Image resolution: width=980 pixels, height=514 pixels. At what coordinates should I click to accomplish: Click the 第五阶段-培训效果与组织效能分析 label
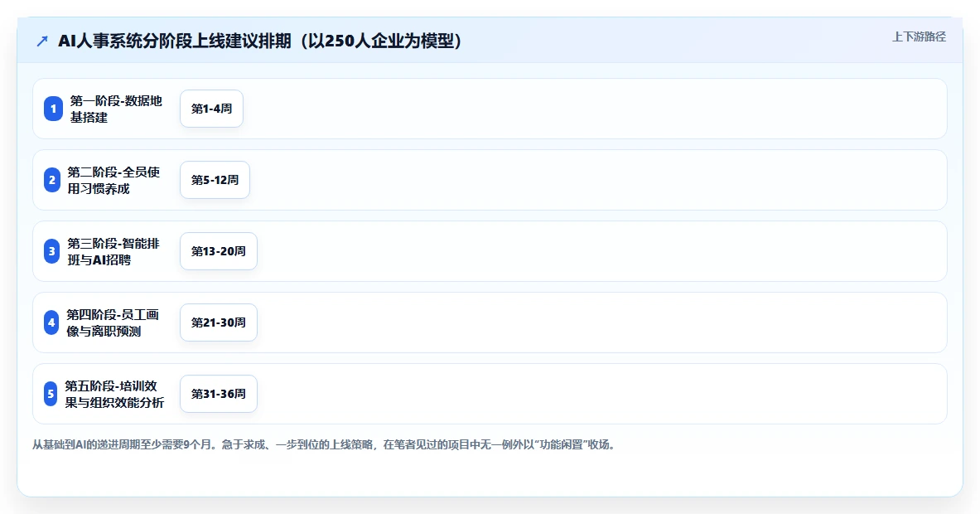114,394
